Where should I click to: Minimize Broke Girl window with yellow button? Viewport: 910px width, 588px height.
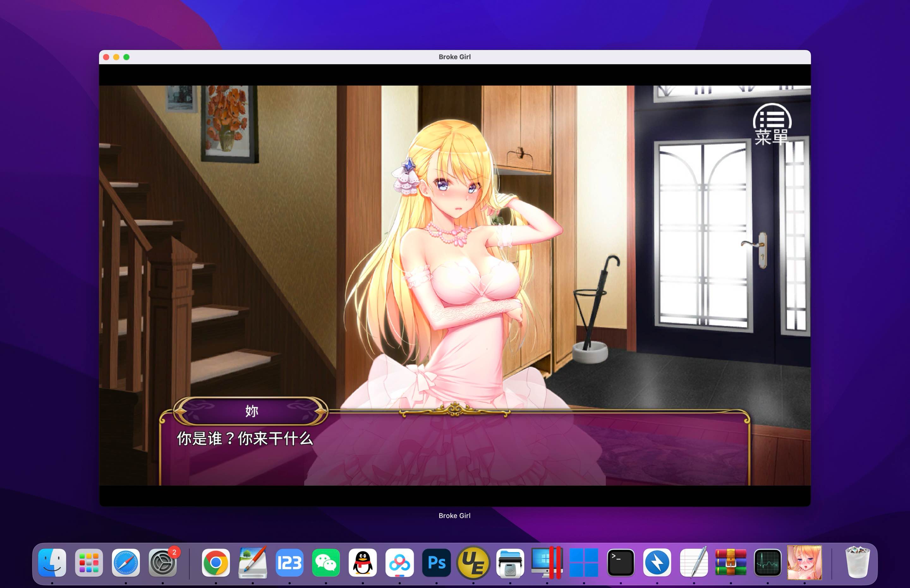tap(116, 57)
